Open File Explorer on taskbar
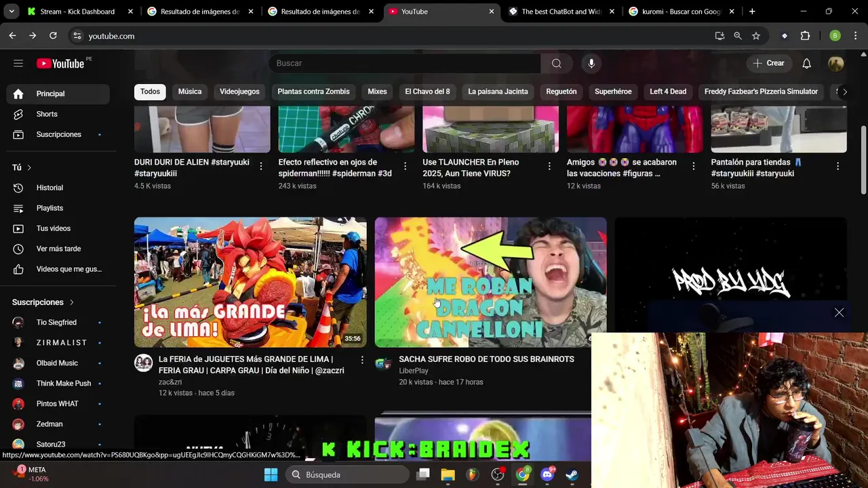Viewport: 868px width, 488px height. 448,474
